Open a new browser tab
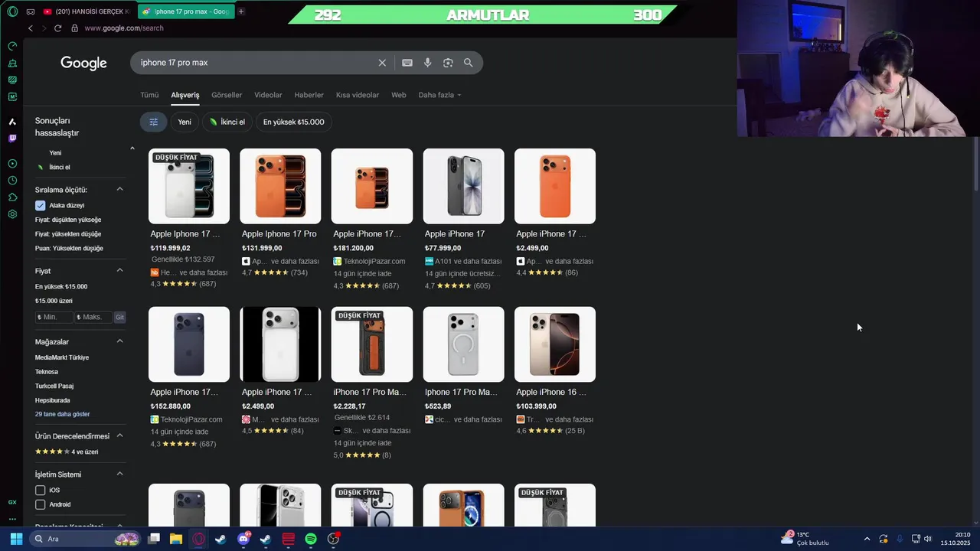 241,11
